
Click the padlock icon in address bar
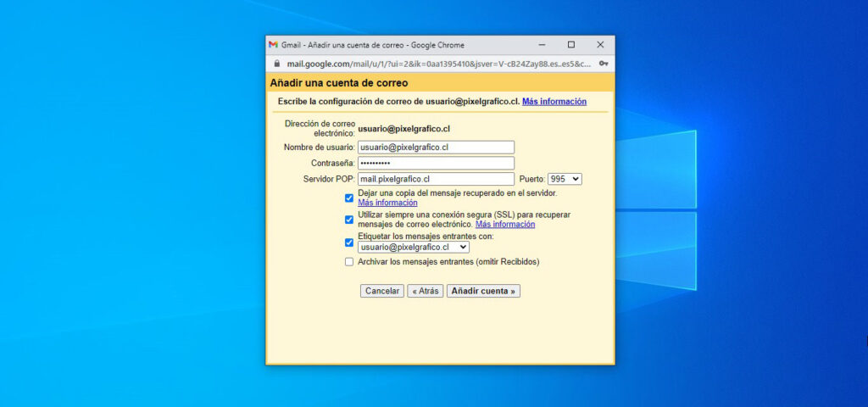(275, 64)
